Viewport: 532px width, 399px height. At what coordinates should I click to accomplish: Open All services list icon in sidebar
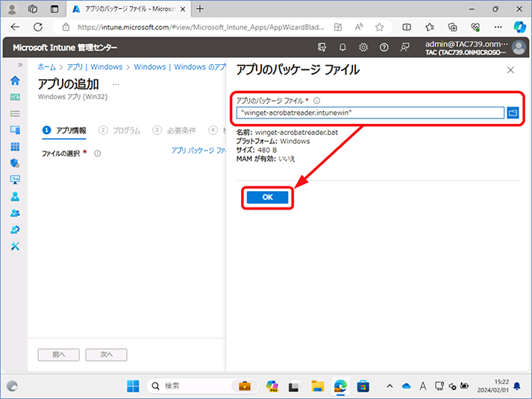[x=15, y=113]
